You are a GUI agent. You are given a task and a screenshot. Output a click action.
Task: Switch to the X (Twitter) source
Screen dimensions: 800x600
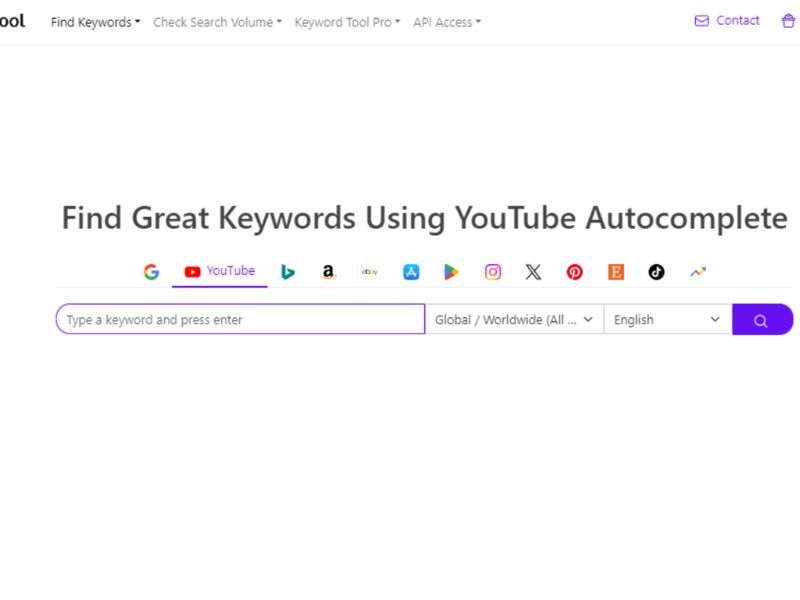point(533,271)
